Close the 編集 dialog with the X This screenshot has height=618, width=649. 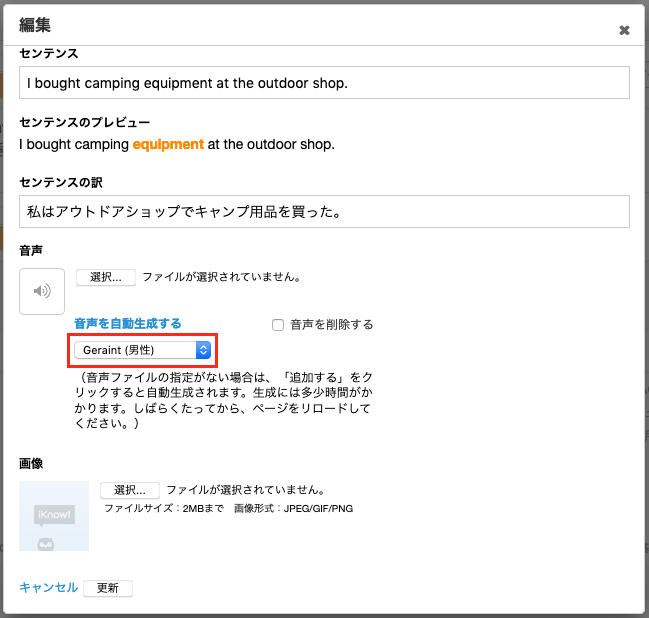624,30
